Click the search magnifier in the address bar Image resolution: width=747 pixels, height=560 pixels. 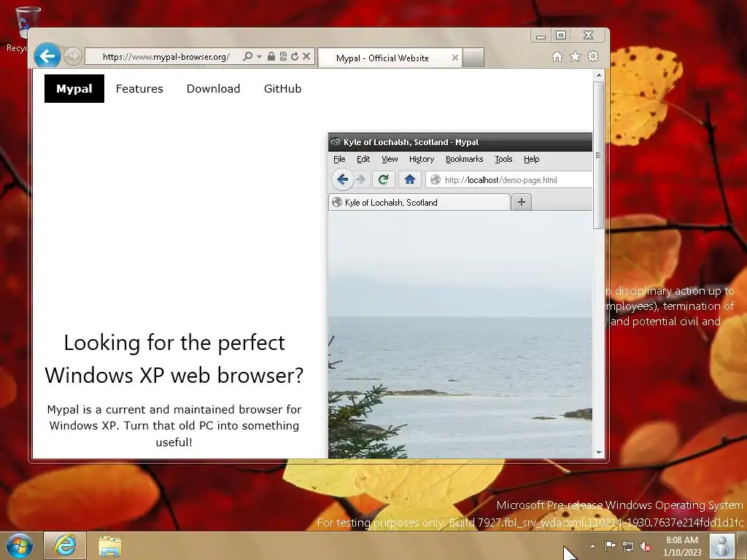click(248, 56)
